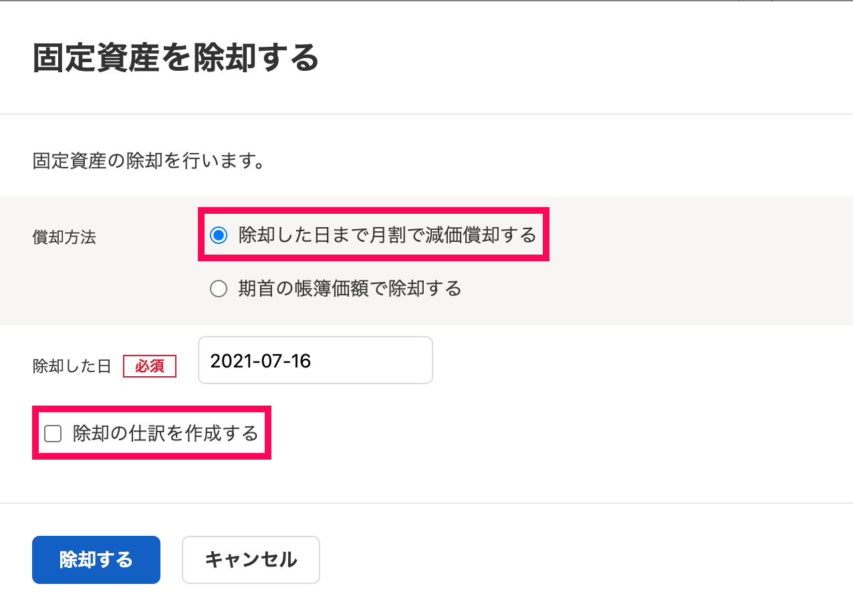Click the 必須 required badge
This screenshot has width=853, height=616.
[150, 366]
